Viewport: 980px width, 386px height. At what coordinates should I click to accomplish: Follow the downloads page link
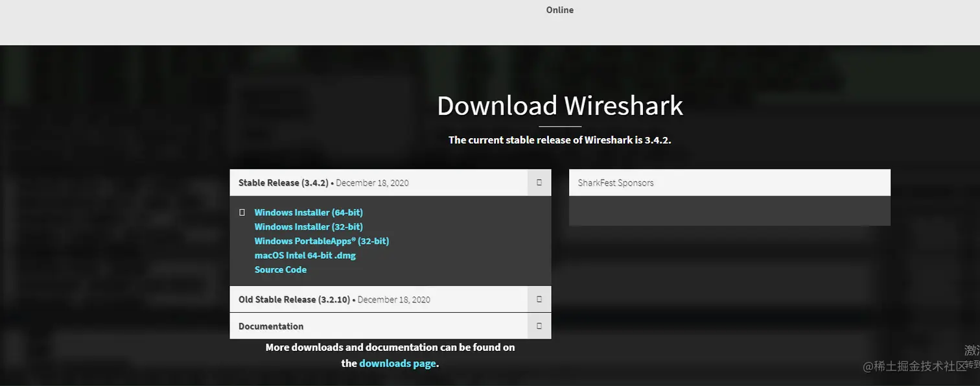tap(397, 363)
